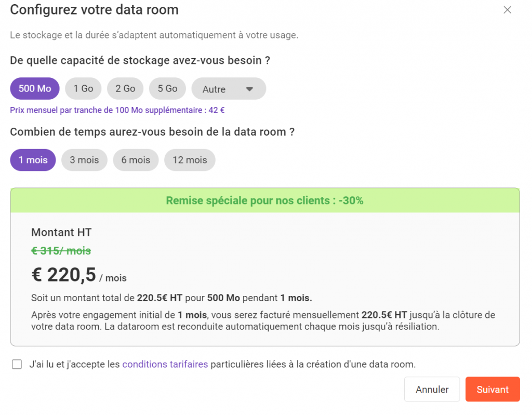
Task: Choose the 3 mois duration
Action: [84, 160]
